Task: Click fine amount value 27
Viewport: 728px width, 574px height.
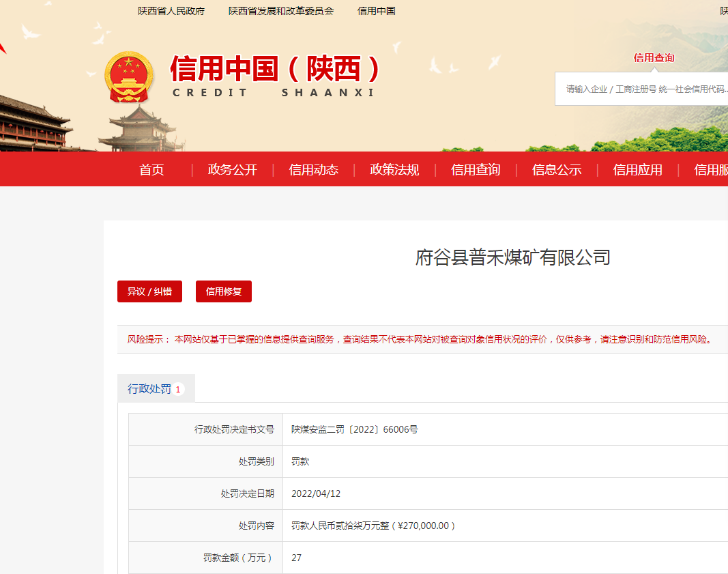Action: [x=296, y=558]
